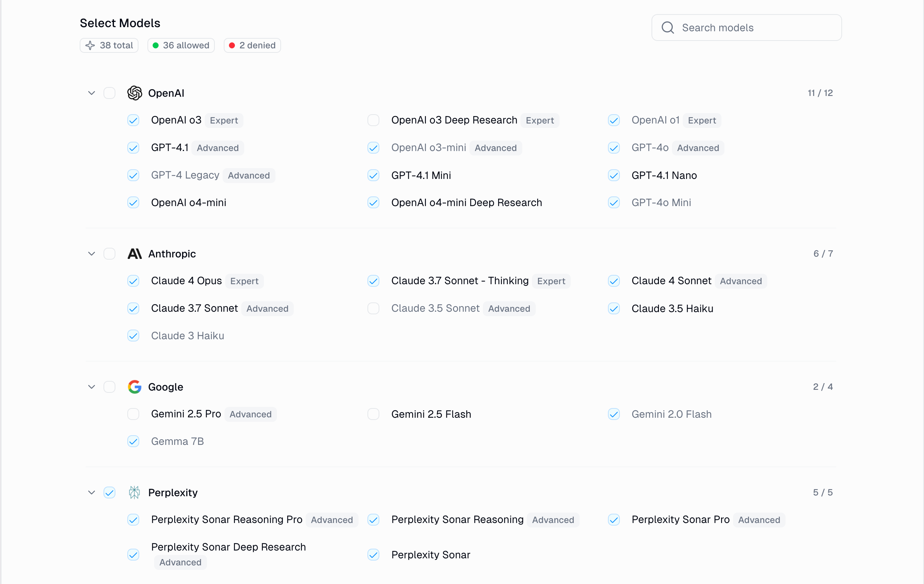
Task: Click the Perplexity group name
Action: point(173,492)
